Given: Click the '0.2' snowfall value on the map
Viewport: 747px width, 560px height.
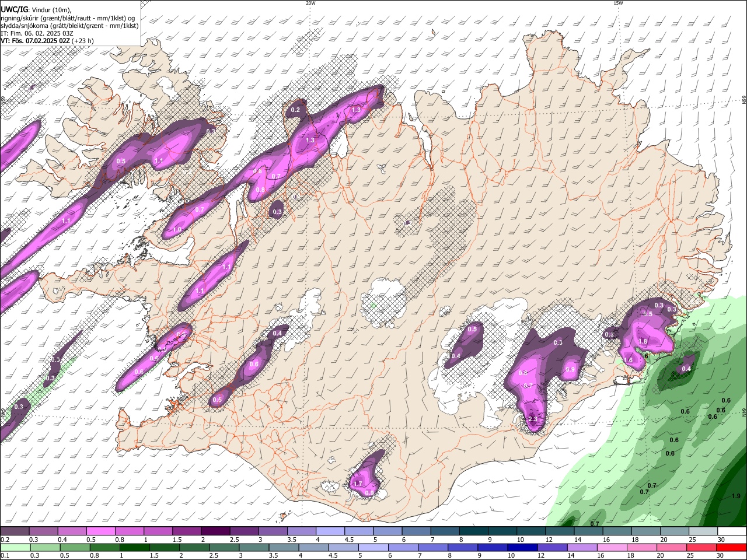Looking at the screenshot, I should click(x=295, y=110).
